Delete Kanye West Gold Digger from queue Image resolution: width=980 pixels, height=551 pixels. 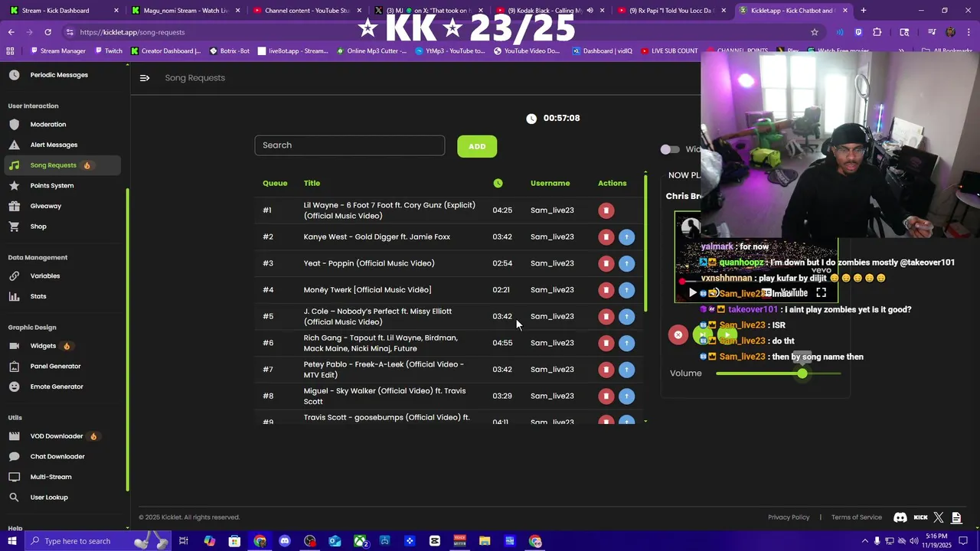pos(606,237)
